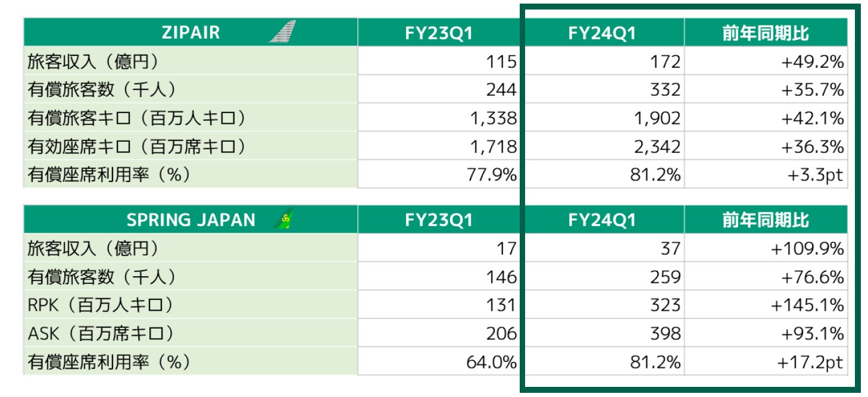Select the 2,342 available seat km cell
The height and width of the screenshot is (397, 868).
(604, 146)
